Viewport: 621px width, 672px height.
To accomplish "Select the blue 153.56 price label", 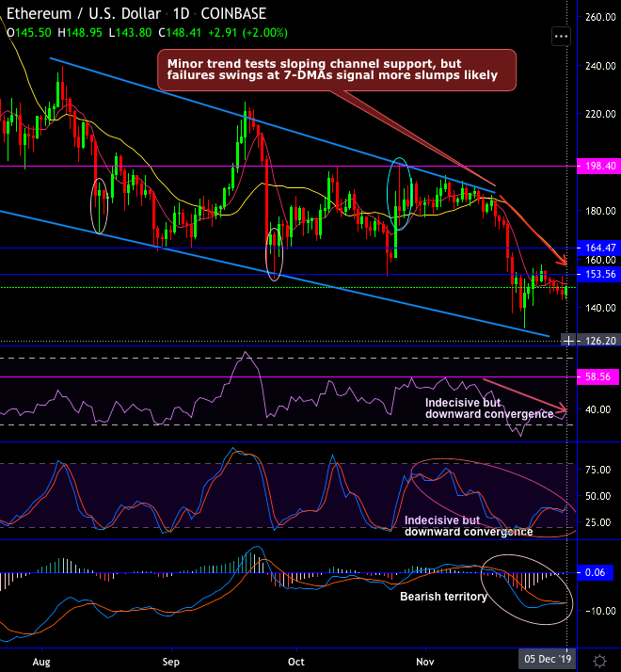I will pos(598,274).
